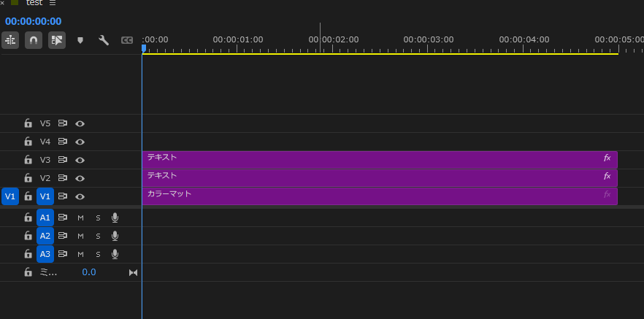This screenshot has height=319, width=644.
Task: Toggle timeline snapping magnet icon
Action: point(34,41)
